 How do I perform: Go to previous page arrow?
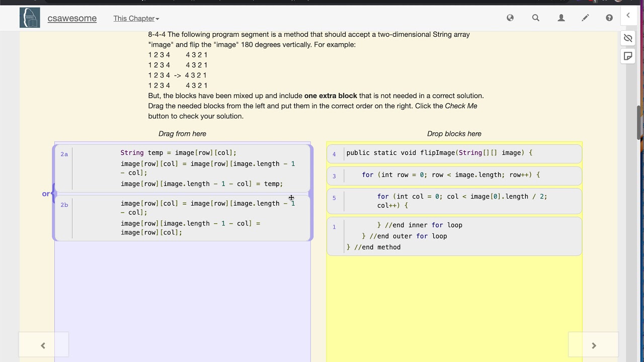[x=43, y=345]
